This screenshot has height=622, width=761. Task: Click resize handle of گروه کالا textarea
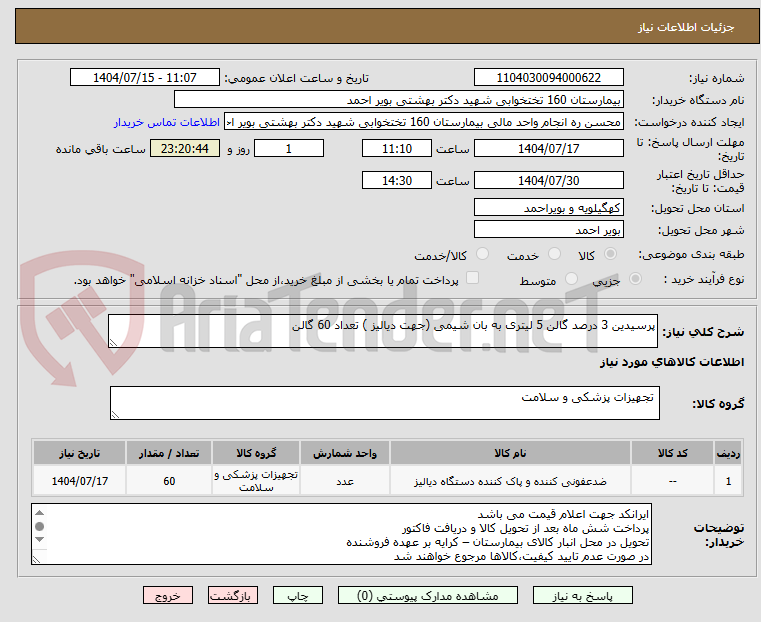click(x=116, y=414)
